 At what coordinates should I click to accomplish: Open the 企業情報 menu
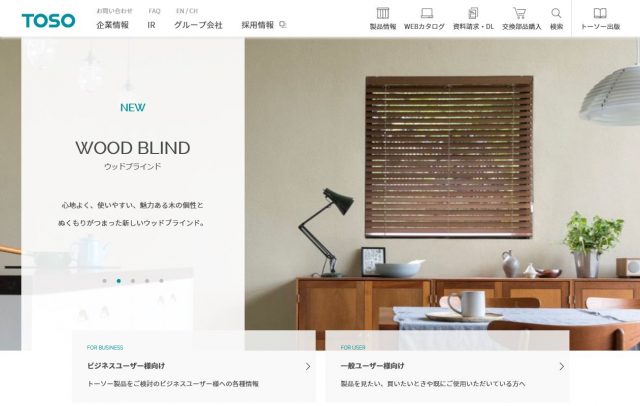click(x=112, y=25)
